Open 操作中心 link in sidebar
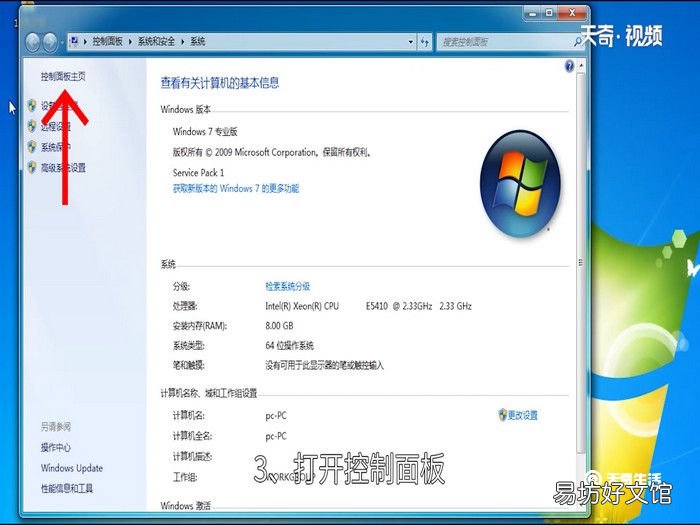The height and width of the screenshot is (525, 700). point(56,447)
